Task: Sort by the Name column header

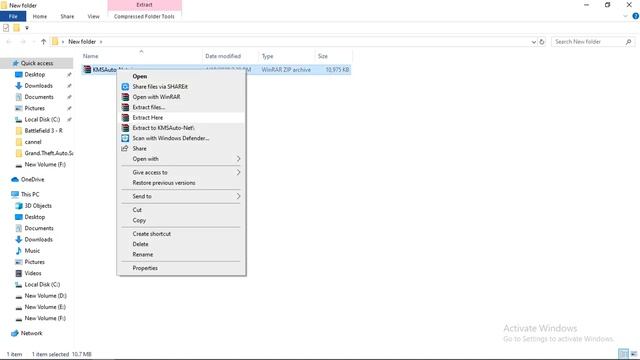Action: click(141, 56)
